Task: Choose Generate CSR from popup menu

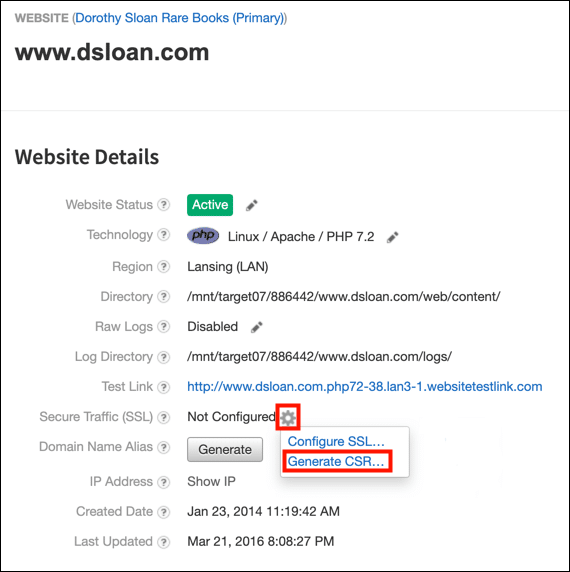Action: [x=336, y=461]
